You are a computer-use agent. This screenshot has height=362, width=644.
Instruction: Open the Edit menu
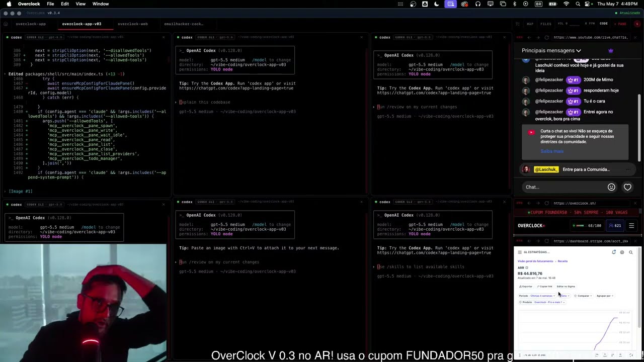tap(65, 4)
